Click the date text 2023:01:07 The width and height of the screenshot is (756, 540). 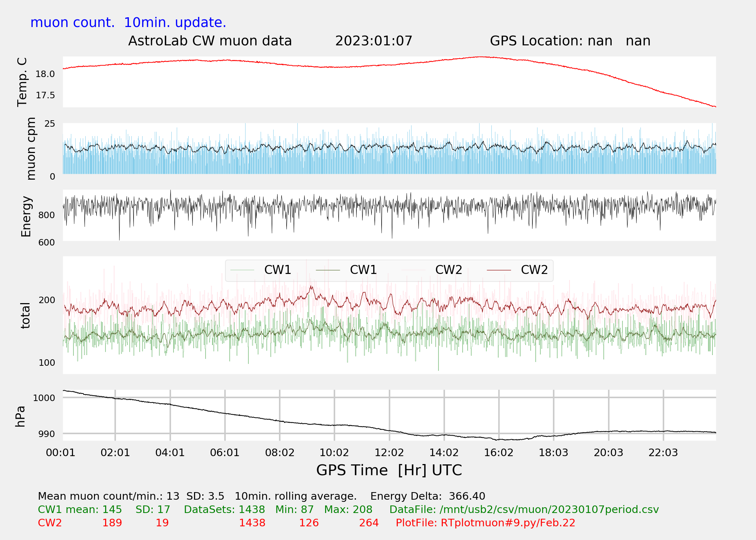coord(374,41)
